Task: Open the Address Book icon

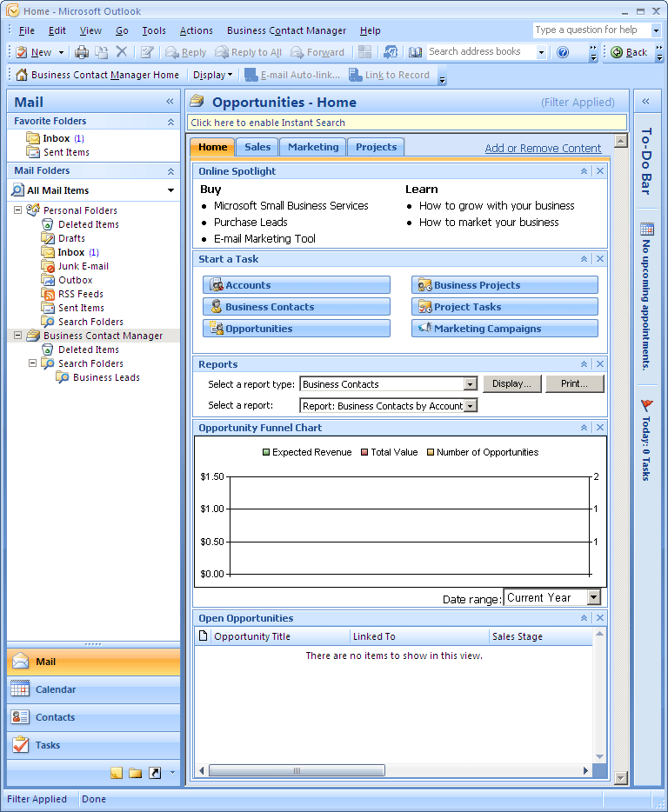Action: click(x=415, y=52)
